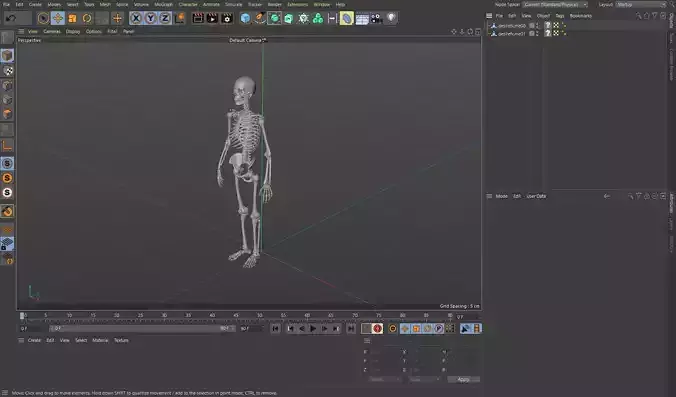Open the User Data menu
The height and width of the screenshot is (397, 676).
(536, 196)
